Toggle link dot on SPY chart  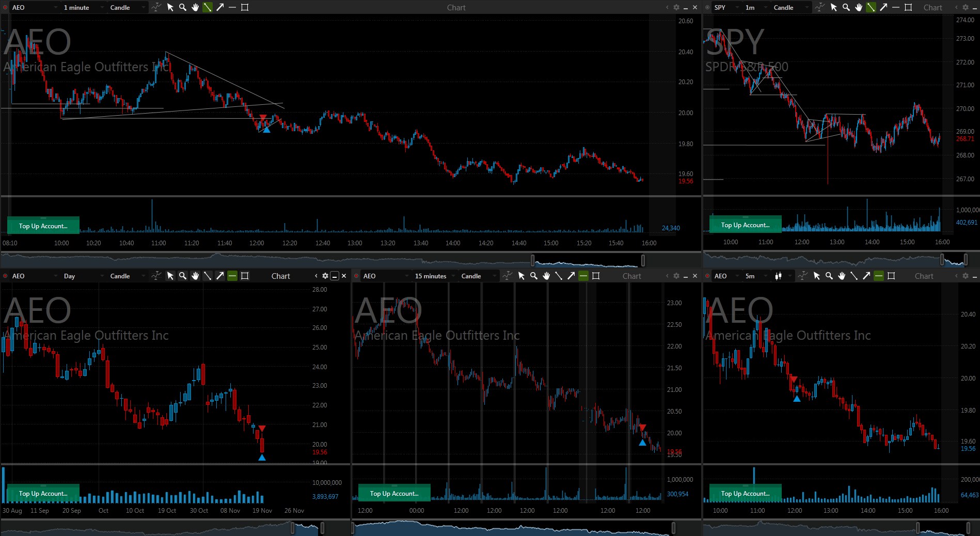pos(708,8)
